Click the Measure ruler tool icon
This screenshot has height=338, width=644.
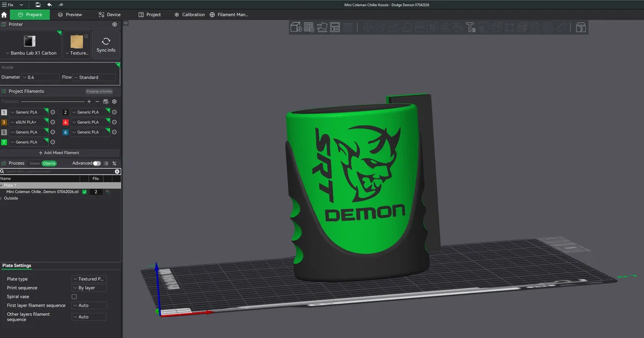pos(561,28)
